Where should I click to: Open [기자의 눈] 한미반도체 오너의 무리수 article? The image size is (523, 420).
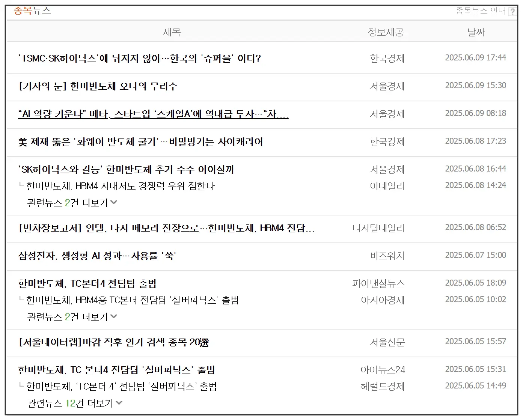point(98,86)
